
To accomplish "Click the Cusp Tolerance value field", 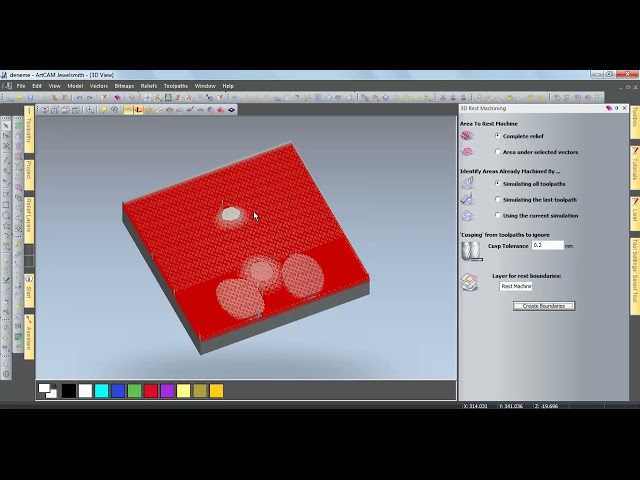I will 547,245.
